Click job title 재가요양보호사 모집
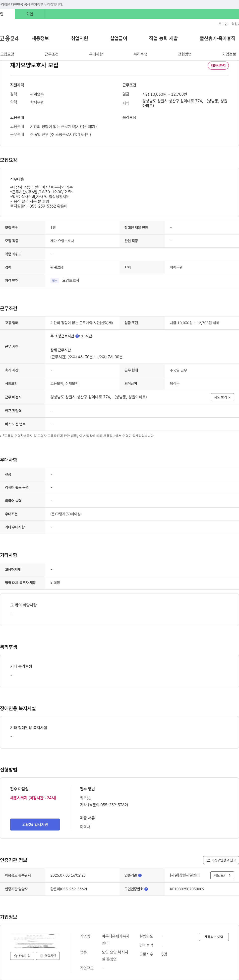The height and width of the screenshot is (980, 239). coord(34,65)
